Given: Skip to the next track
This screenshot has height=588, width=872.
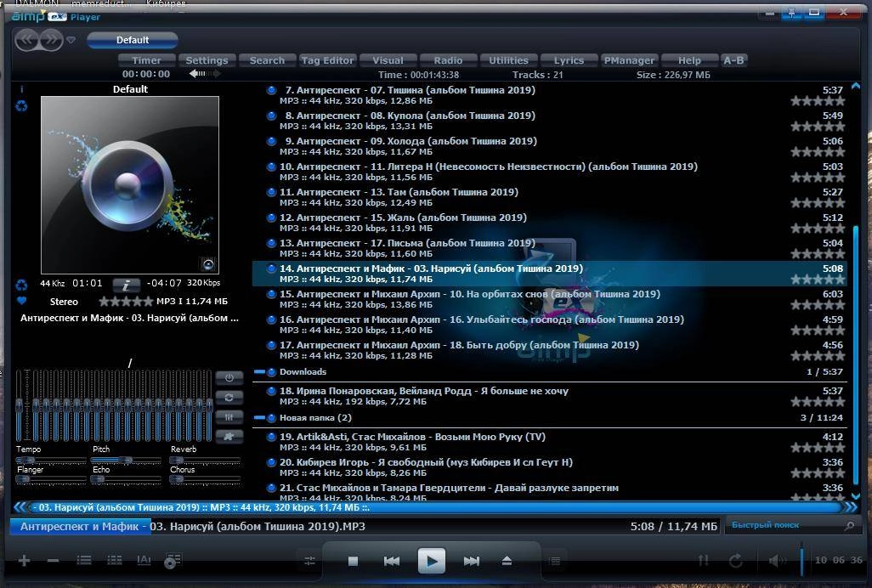Looking at the screenshot, I should coord(472,562).
